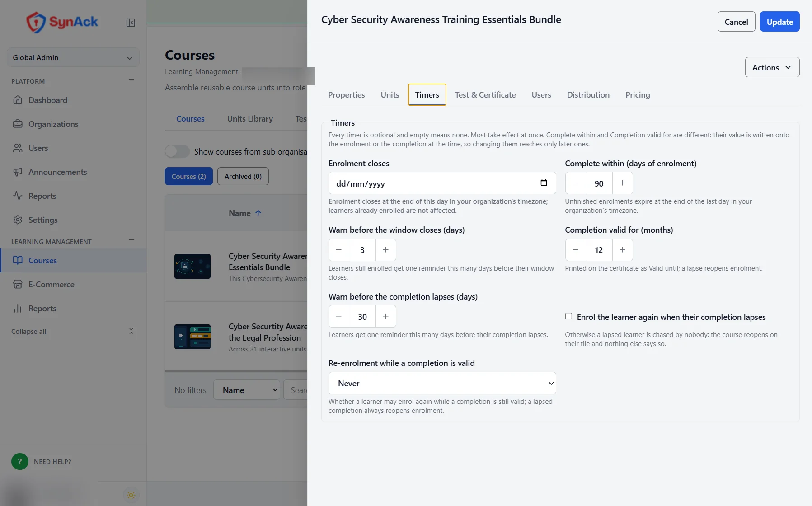Click Collapse all in sidebar
This screenshot has width=812, height=506.
[73, 331]
